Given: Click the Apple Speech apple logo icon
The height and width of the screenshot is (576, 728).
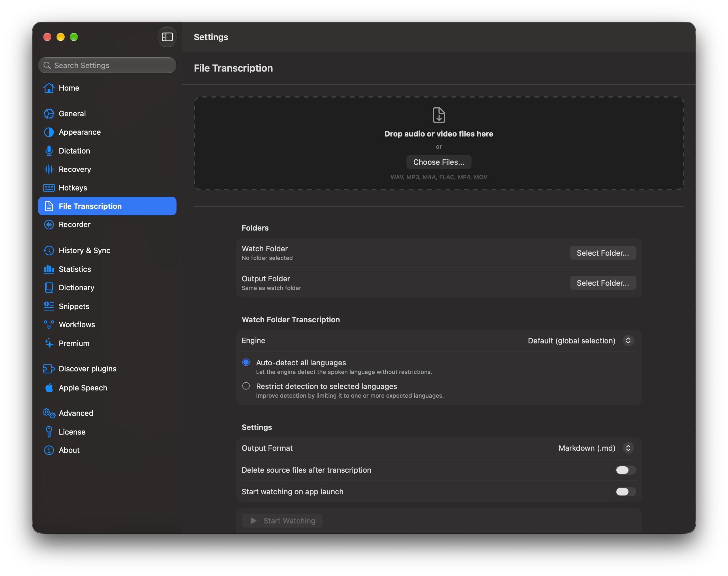Looking at the screenshot, I should [x=49, y=388].
